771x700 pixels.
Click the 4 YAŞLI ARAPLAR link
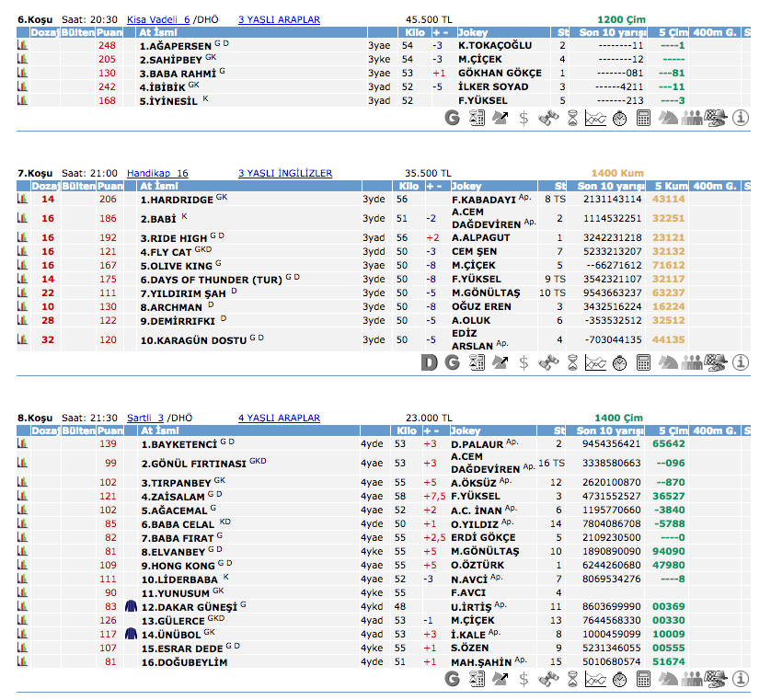279,418
